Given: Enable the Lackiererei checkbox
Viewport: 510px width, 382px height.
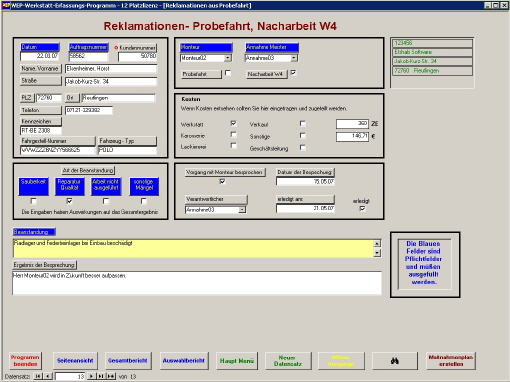Looking at the screenshot, I should pyautogui.click(x=234, y=146).
